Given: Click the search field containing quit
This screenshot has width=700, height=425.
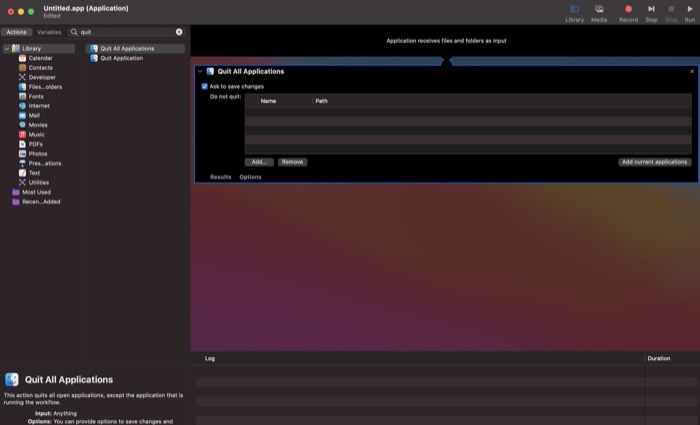Looking at the screenshot, I should tap(126, 32).
